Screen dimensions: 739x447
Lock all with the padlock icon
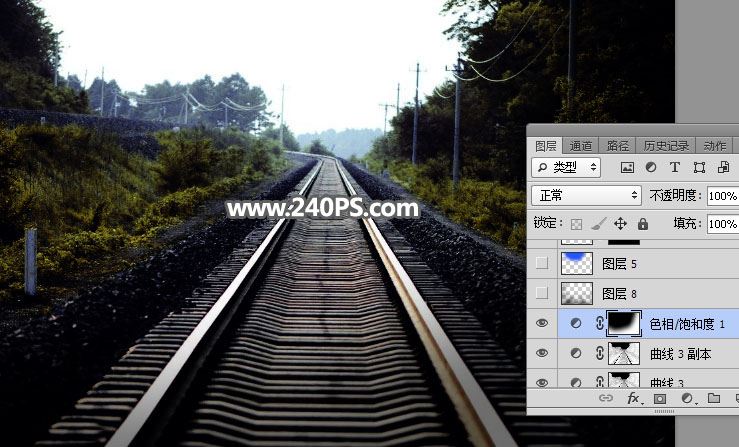coord(642,224)
